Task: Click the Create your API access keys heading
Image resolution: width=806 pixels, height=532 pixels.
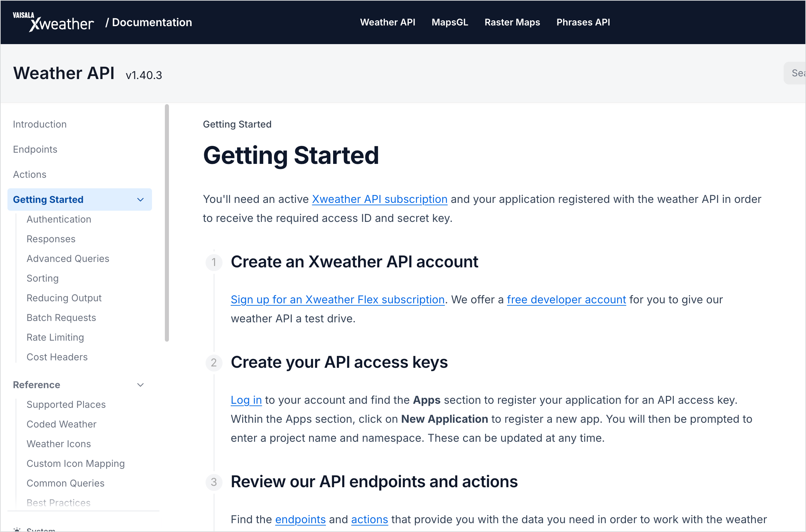Action: (x=339, y=362)
